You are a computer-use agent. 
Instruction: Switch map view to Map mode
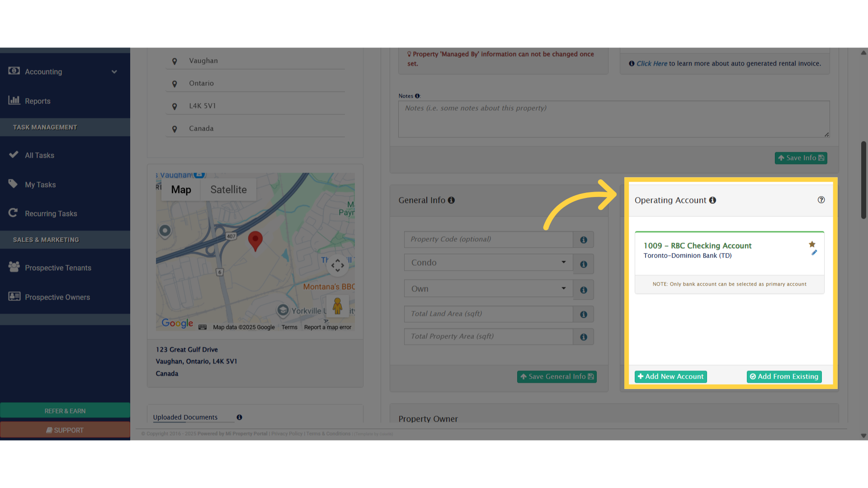[181, 190]
